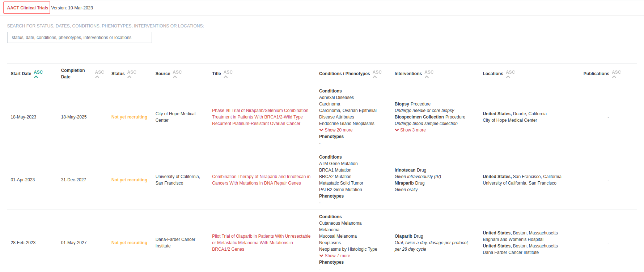The width and height of the screenshot is (644, 272).
Task: Click Endocrine Gland Neoplasms condition
Action: click(x=347, y=124)
